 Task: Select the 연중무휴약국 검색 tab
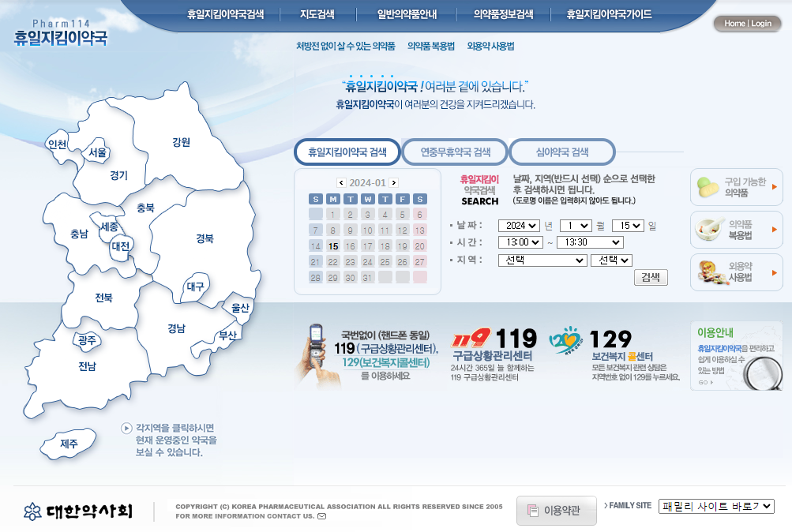click(456, 152)
